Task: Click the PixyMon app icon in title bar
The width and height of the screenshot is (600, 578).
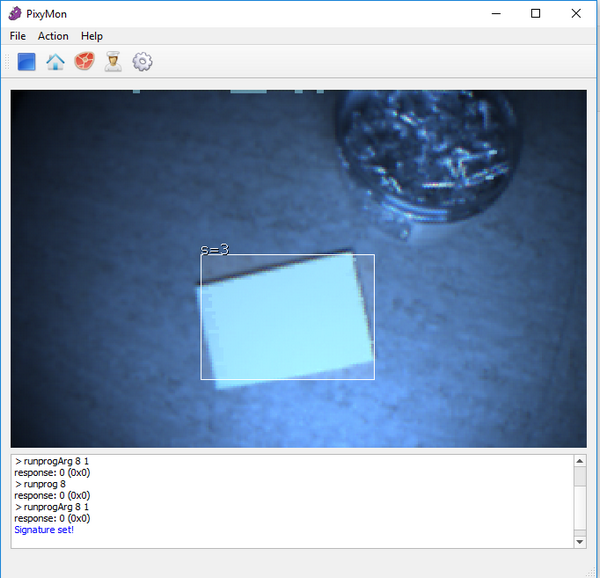Action: pos(15,14)
